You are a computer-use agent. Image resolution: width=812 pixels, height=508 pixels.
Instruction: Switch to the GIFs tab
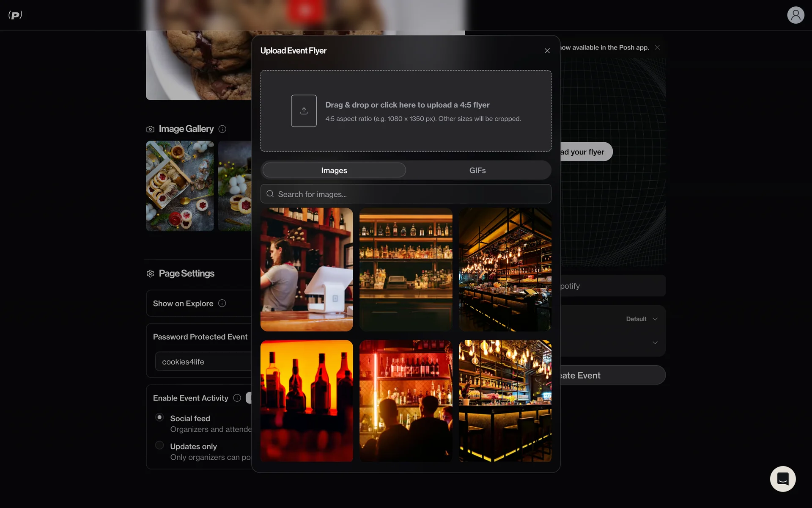pos(477,170)
